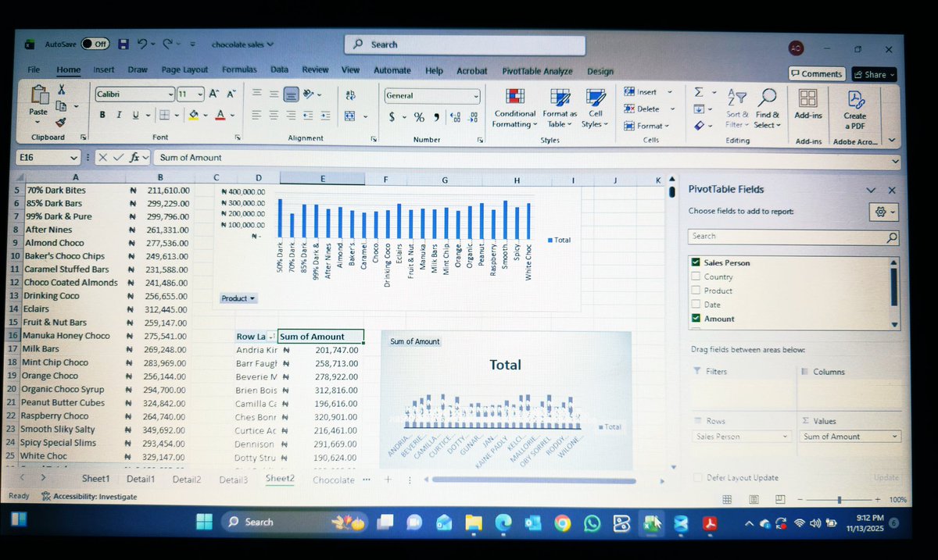Select the Chocolate sheet tab
This screenshot has width=938, height=560.
pyautogui.click(x=334, y=480)
